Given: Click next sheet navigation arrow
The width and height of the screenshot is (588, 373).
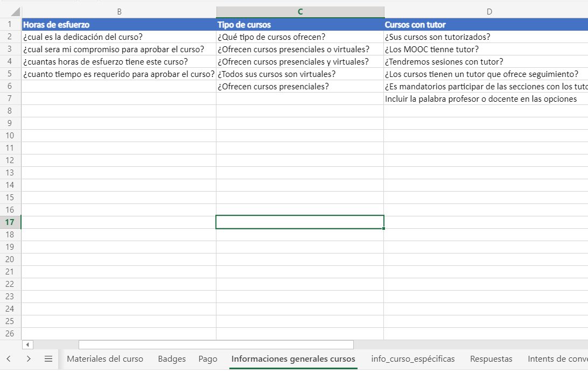Looking at the screenshot, I should coord(29,359).
